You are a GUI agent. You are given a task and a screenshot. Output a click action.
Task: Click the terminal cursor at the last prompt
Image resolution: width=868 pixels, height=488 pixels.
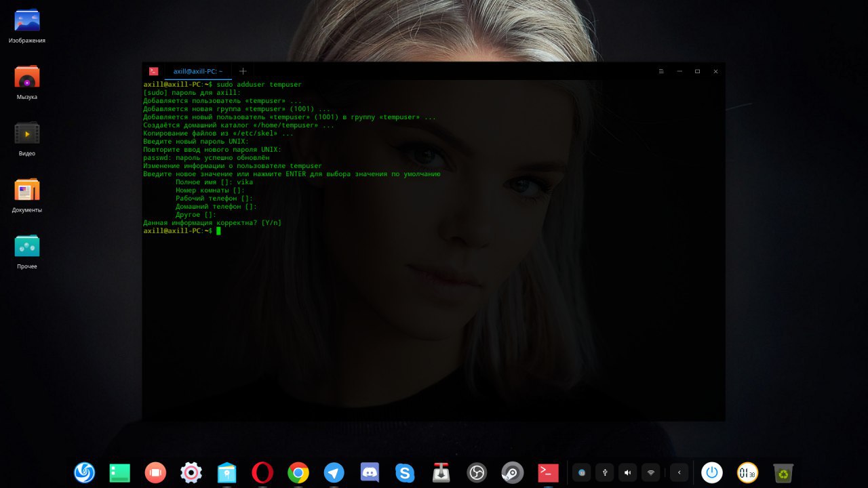click(218, 231)
